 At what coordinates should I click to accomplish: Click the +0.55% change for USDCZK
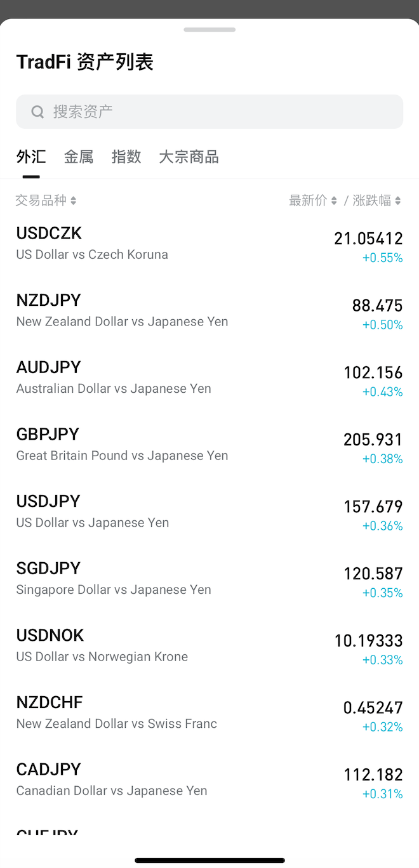[x=382, y=258]
